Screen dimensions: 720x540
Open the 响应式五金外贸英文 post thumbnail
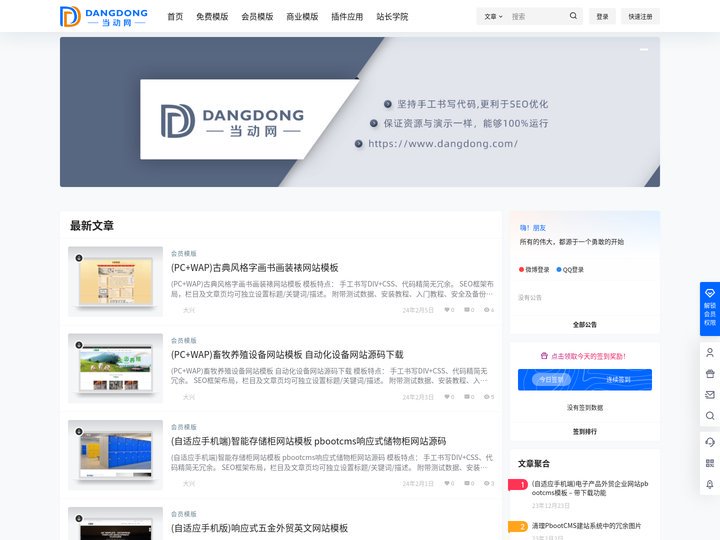click(x=115, y=523)
